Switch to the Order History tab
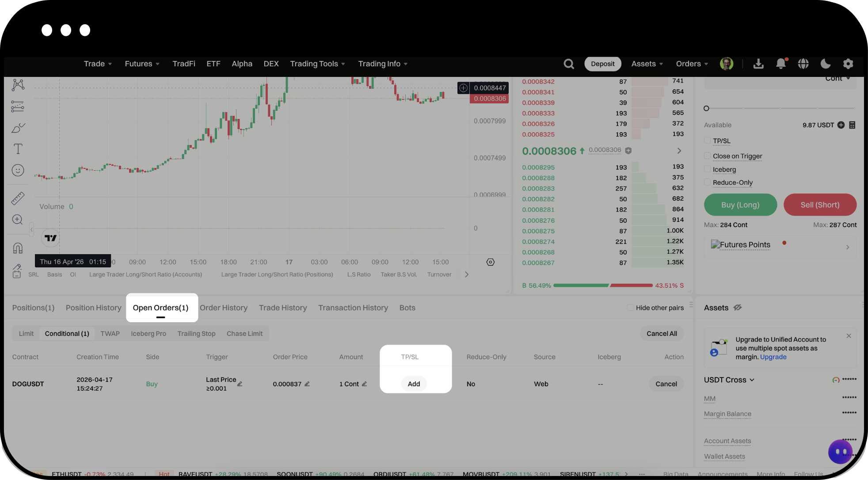 point(224,308)
